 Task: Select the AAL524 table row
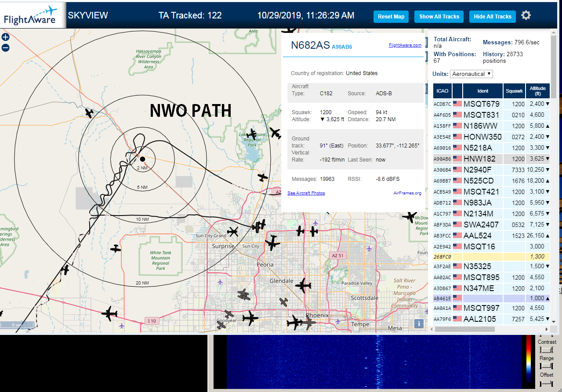click(491, 236)
